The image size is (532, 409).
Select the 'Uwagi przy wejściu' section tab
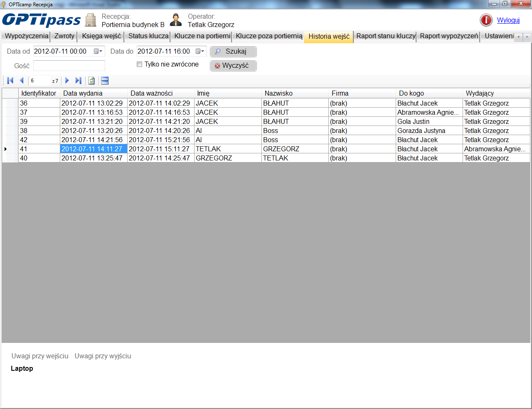point(40,356)
